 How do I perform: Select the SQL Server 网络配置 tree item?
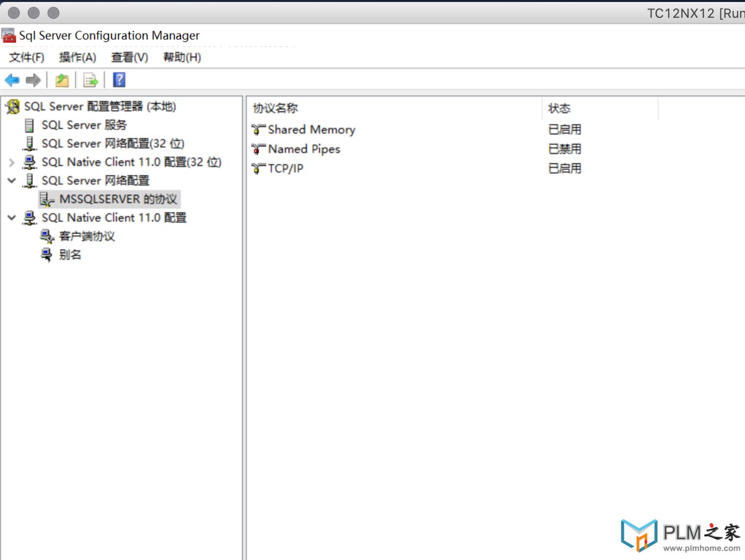[95, 181]
